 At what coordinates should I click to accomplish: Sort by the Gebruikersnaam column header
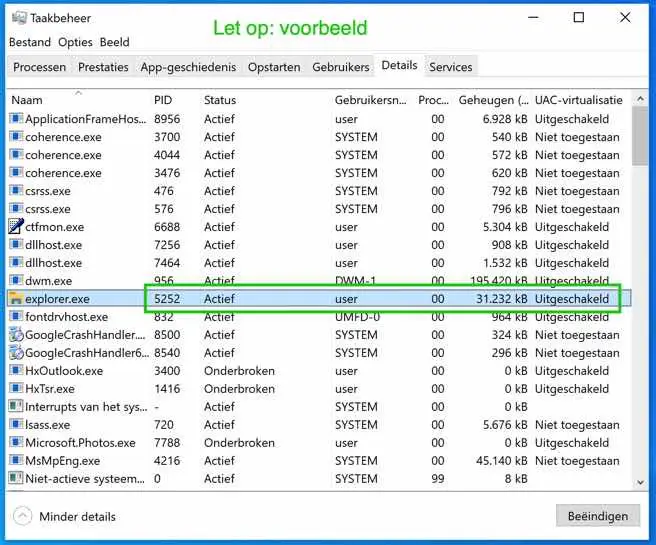370,100
